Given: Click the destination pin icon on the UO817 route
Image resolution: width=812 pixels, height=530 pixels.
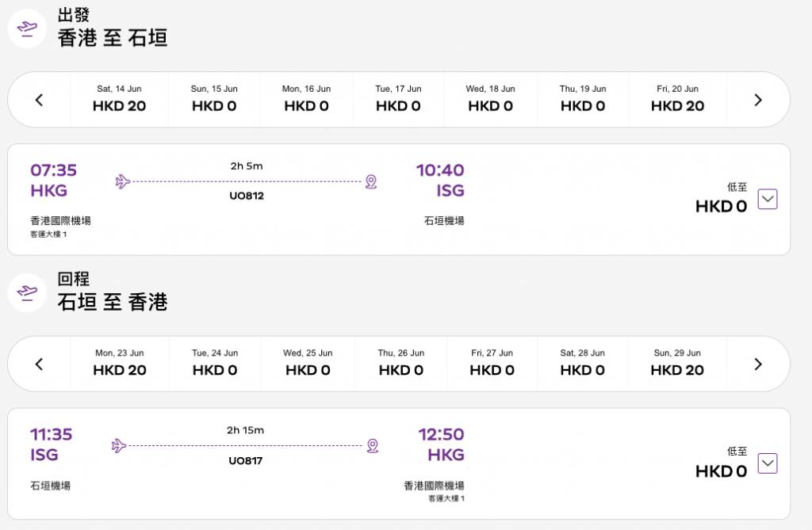Looking at the screenshot, I should click(x=372, y=446).
